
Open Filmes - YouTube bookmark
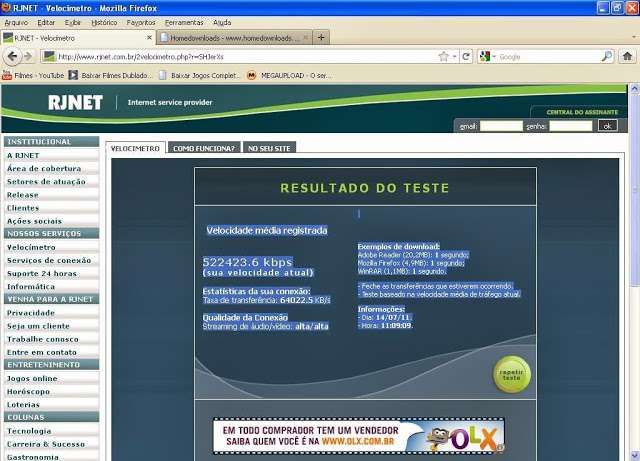(x=33, y=75)
